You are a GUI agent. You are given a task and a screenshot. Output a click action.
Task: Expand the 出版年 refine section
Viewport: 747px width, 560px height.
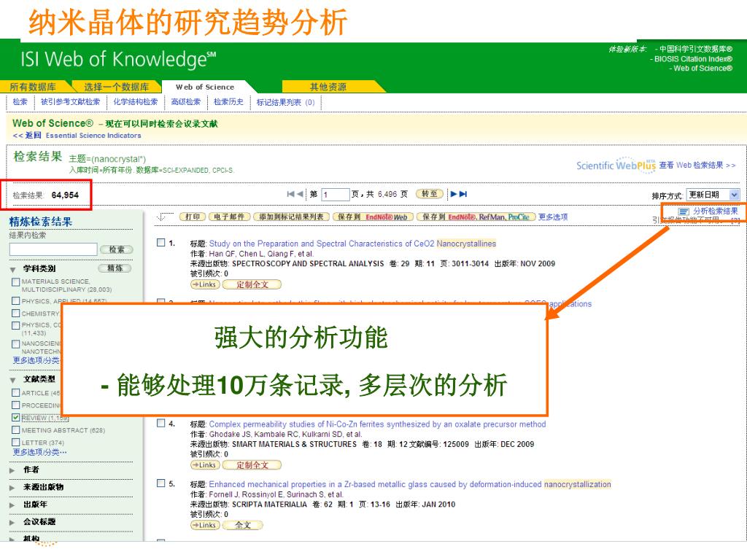(x=12, y=505)
